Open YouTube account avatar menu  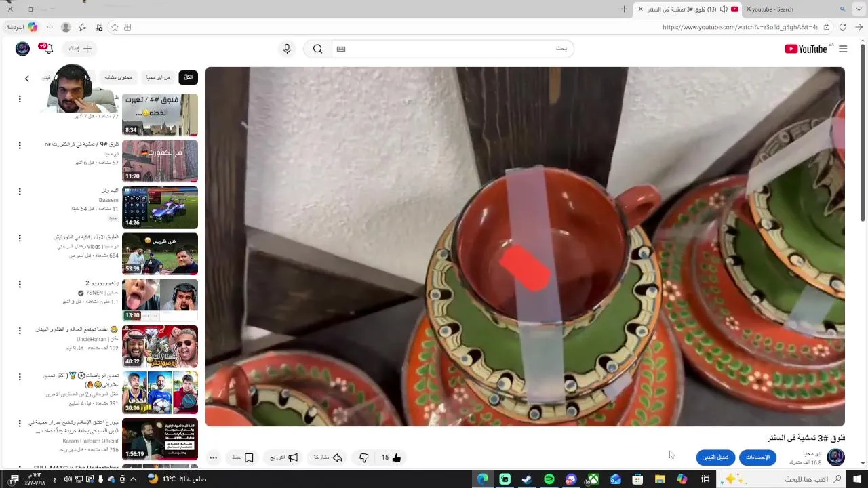pyautogui.click(x=22, y=49)
